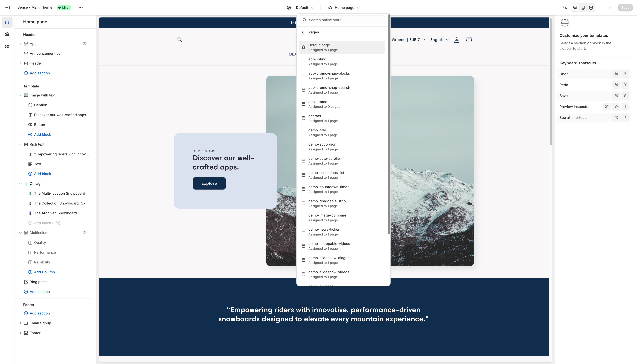637x364 pixels.
Task: Expand the Announcement bar section
Action: pyautogui.click(x=20, y=53)
